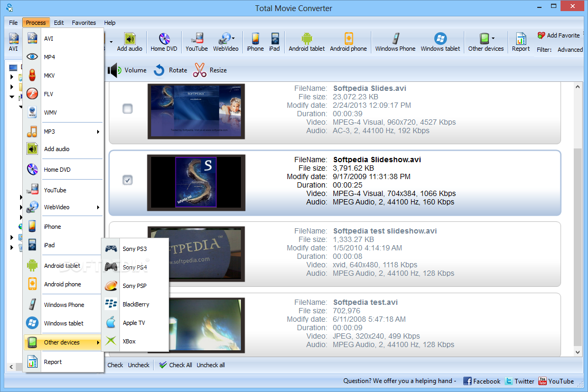Click Add Favorite heart button
The width and height of the screenshot is (588, 392).
[558, 35]
